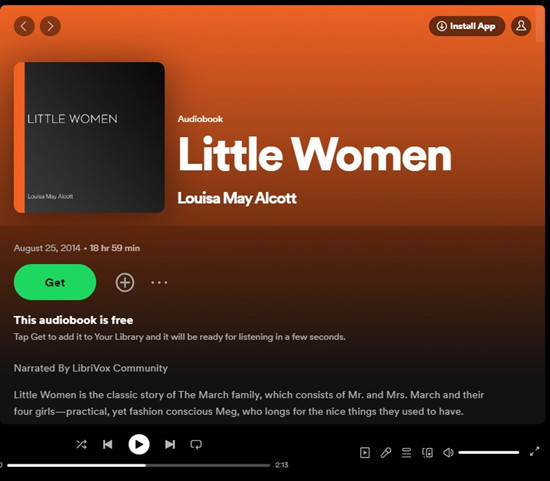Adjust the volume slider

pyautogui.click(x=489, y=453)
